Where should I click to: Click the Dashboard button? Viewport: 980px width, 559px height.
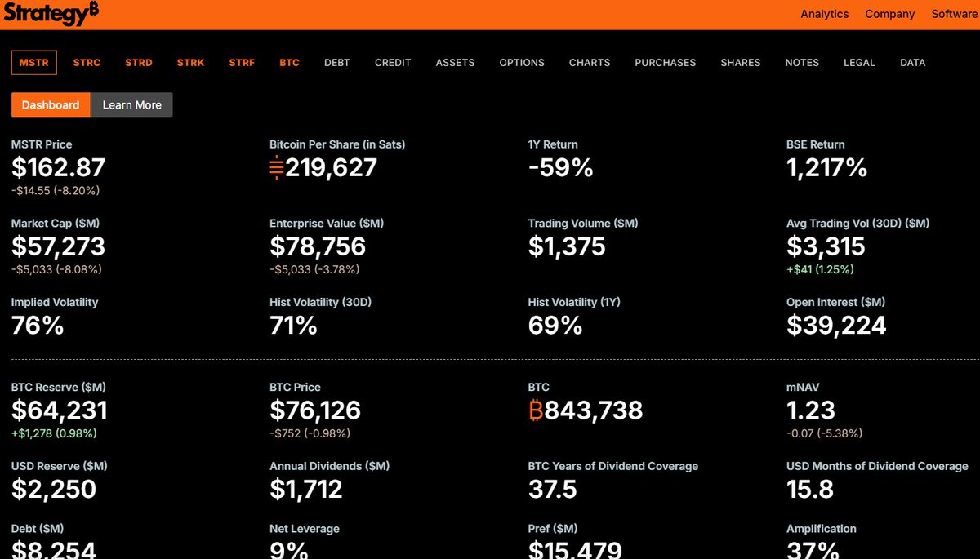click(x=51, y=104)
